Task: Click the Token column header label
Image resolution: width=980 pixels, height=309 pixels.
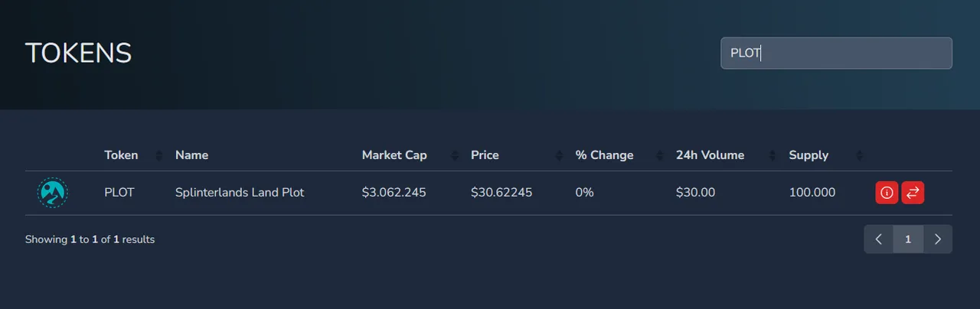Action: coord(121,155)
